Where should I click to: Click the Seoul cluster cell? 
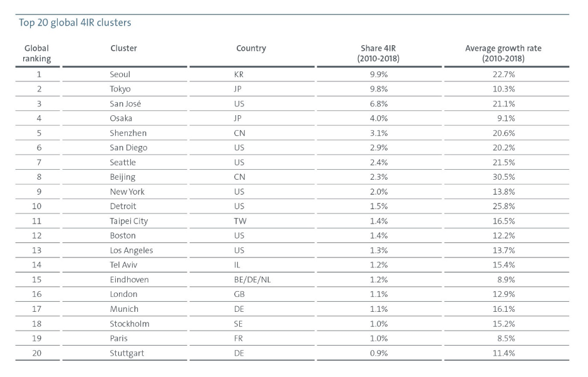click(x=120, y=75)
